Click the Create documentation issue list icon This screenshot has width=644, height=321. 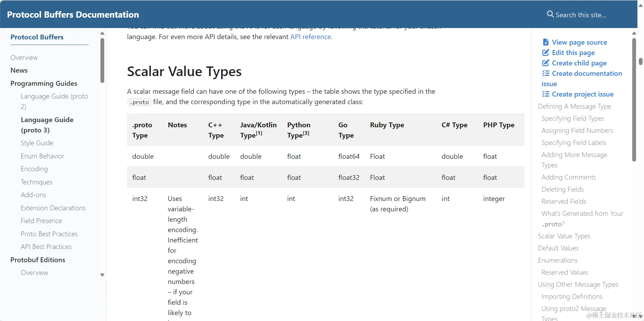(546, 73)
